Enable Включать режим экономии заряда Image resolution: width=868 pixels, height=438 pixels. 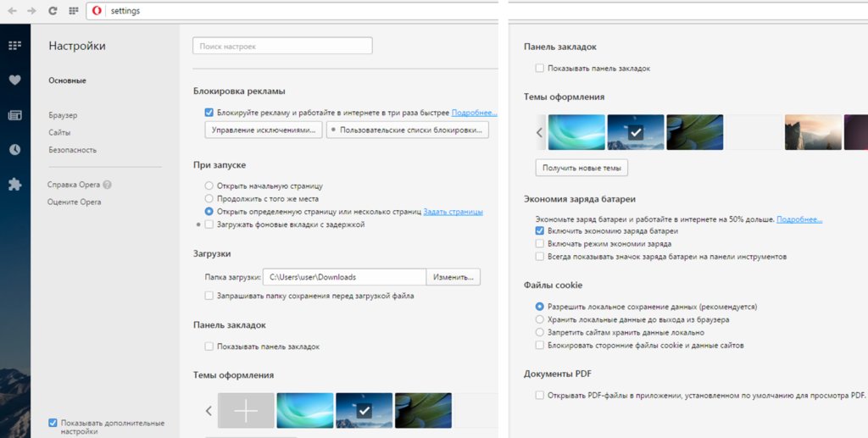(539, 243)
